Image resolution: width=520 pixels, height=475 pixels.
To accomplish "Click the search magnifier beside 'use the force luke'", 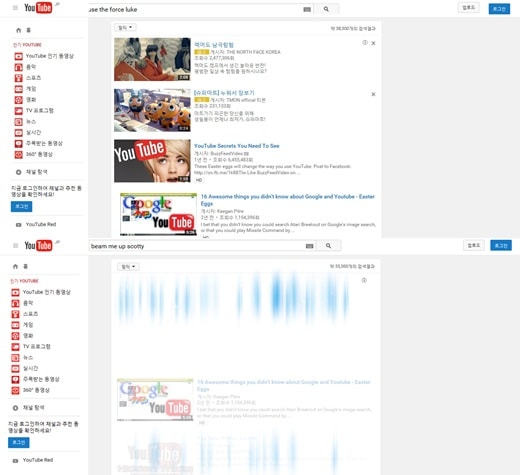I will 326,9.
